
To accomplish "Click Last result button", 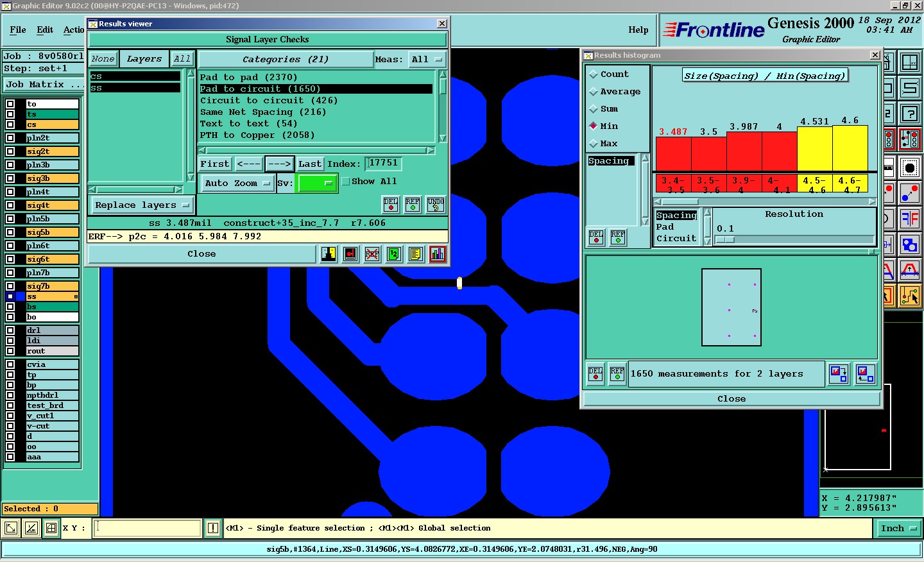I will coord(310,164).
